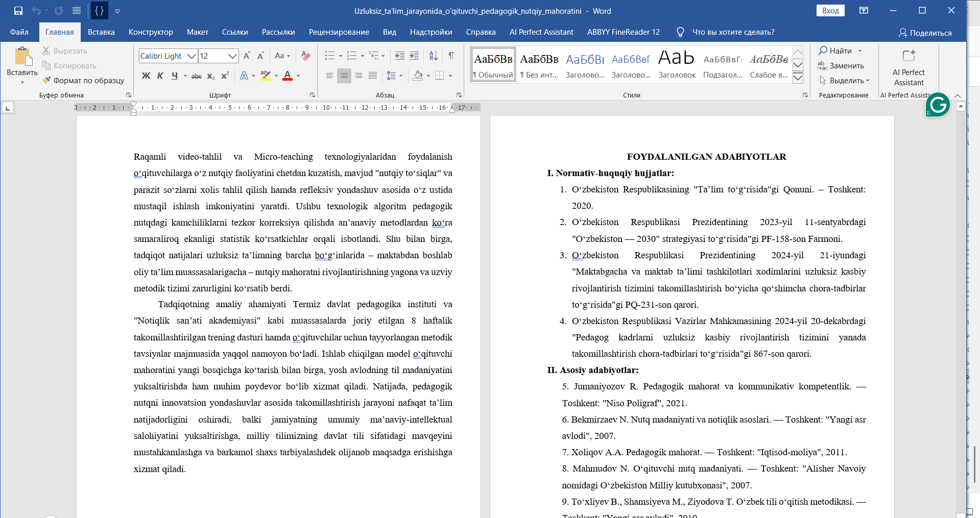Increase indent using the indent icon
Screen dimensions: 980x518
pos(414,56)
